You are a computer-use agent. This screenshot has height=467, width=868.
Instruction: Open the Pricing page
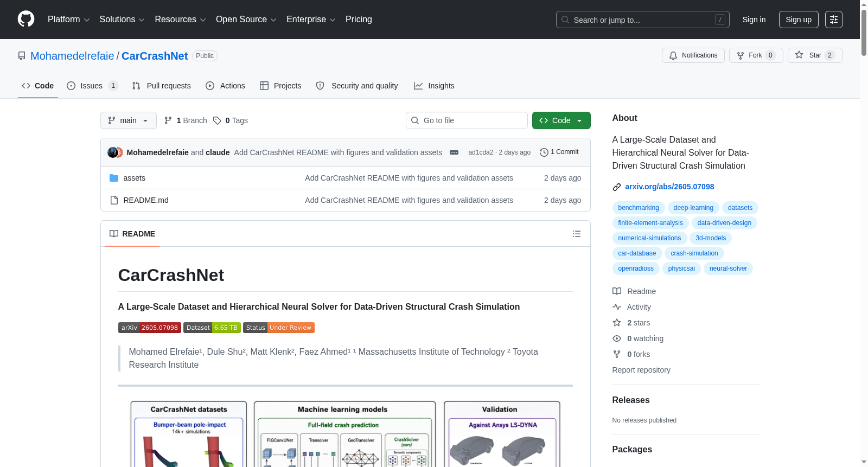point(359,20)
